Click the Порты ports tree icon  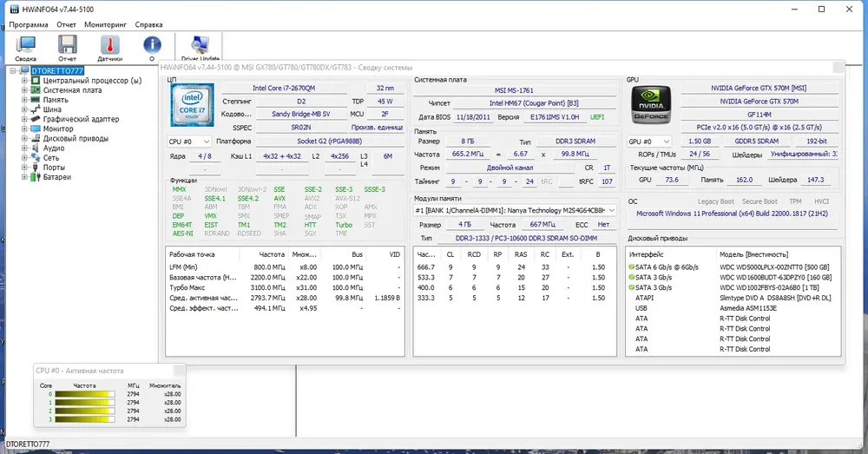pyautogui.click(x=36, y=168)
